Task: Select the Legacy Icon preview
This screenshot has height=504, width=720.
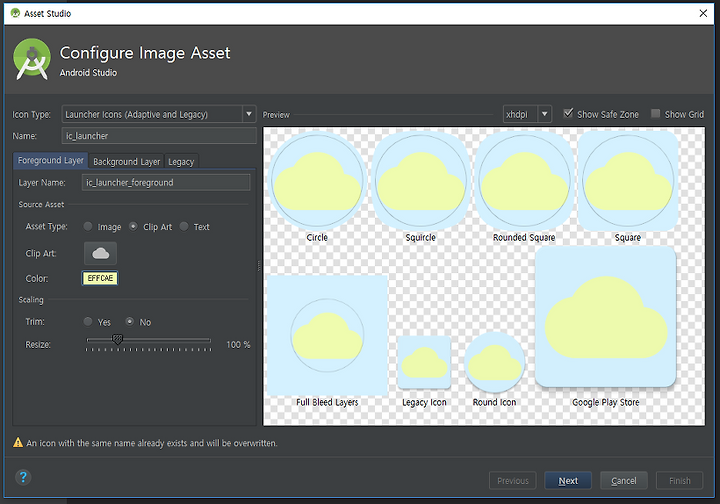Action: [x=424, y=362]
